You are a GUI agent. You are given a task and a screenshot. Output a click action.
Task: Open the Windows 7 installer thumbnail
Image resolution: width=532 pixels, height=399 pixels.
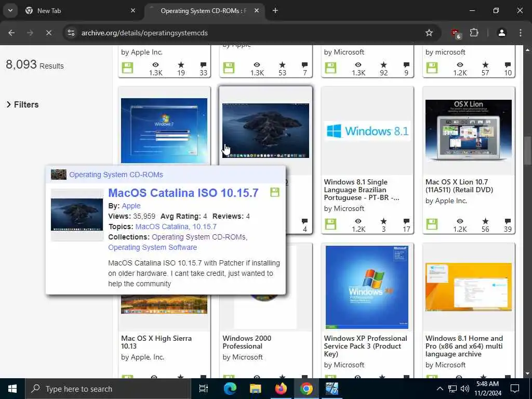click(x=164, y=130)
